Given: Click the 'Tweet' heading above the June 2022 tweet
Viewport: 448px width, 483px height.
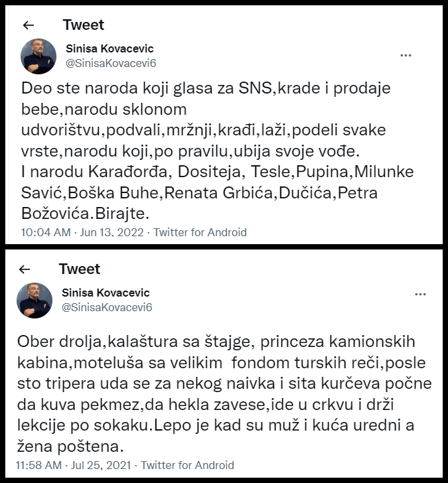Looking at the screenshot, I should 84,25.
